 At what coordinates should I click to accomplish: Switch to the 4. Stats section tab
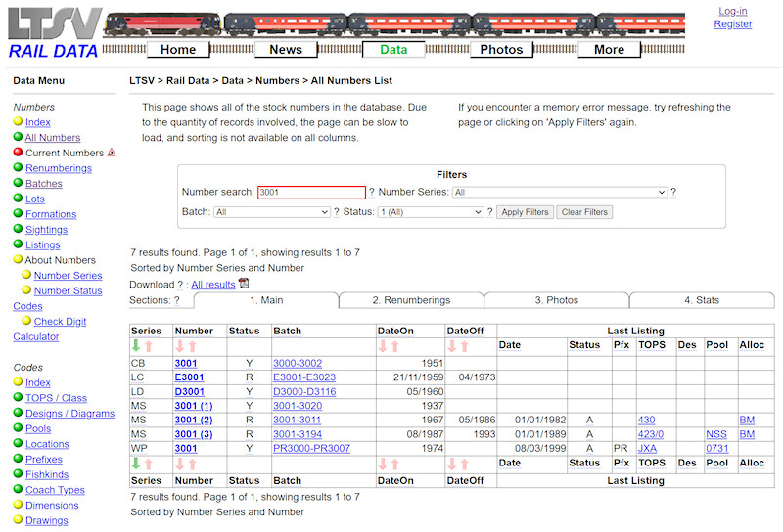pyautogui.click(x=702, y=300)
